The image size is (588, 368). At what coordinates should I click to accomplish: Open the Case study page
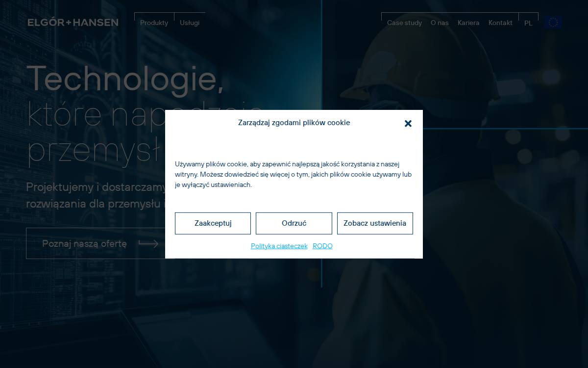pos(404,23)
